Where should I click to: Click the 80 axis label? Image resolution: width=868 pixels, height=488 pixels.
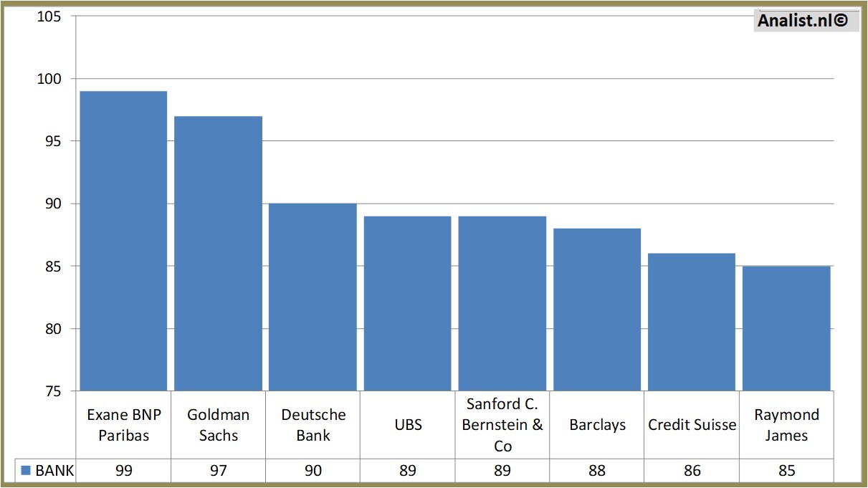click(x=53, y=329)
